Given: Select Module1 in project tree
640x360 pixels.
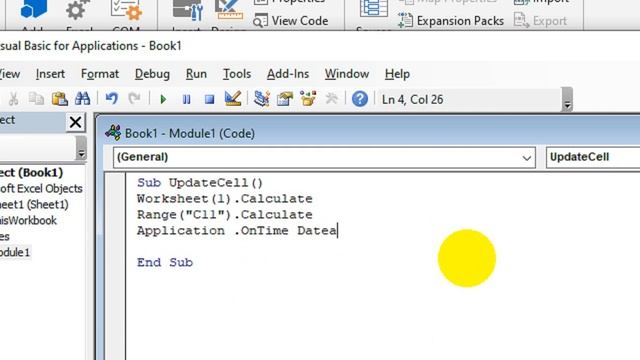Looking at the screenshot, I should point(15,252).
